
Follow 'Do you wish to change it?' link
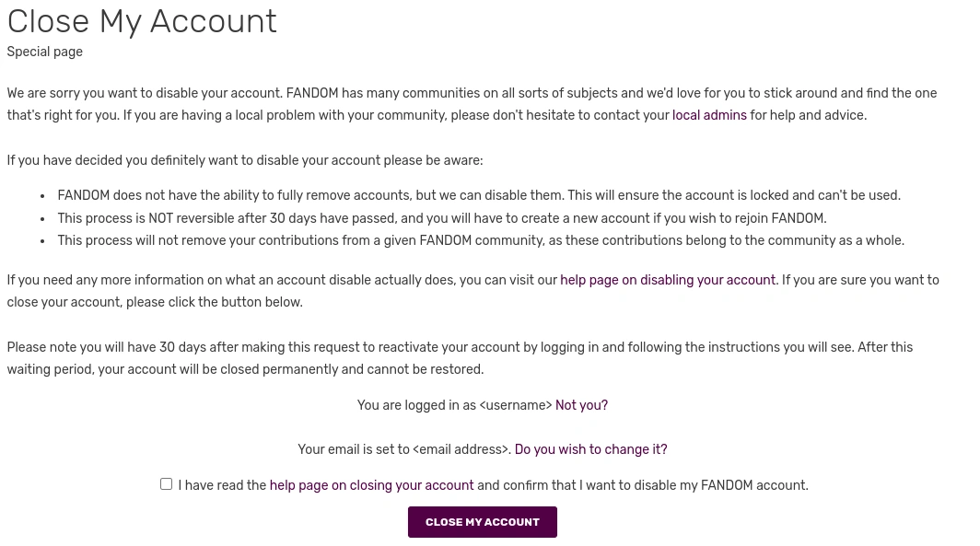(590, 450)
